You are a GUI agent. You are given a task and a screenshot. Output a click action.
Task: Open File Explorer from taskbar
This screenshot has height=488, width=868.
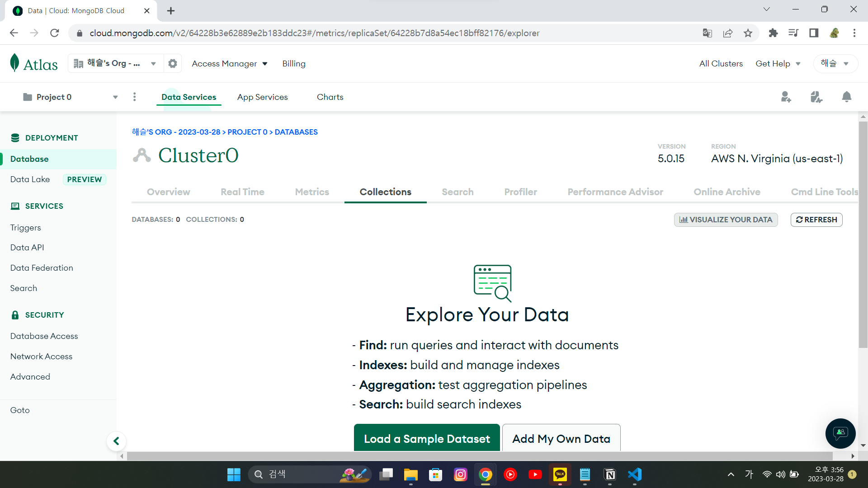click(410, 474)
